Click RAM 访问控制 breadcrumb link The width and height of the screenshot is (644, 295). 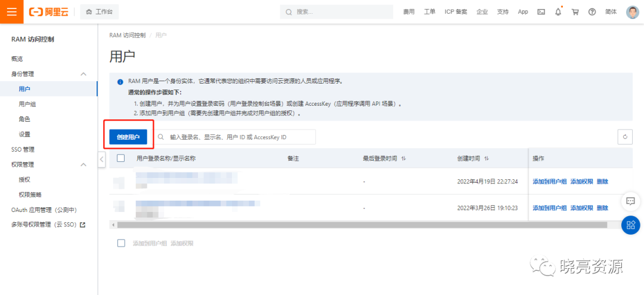pos(128,35)
